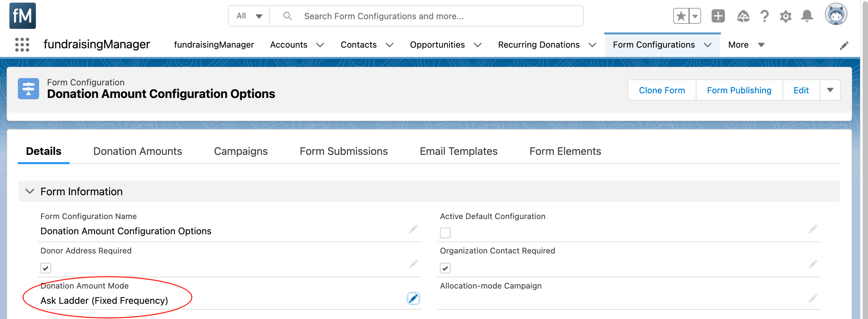Toggle Active Default Configuration checkbox
Image resolution: width=868 pixels, height=319 pixels.
click(445, 233)
